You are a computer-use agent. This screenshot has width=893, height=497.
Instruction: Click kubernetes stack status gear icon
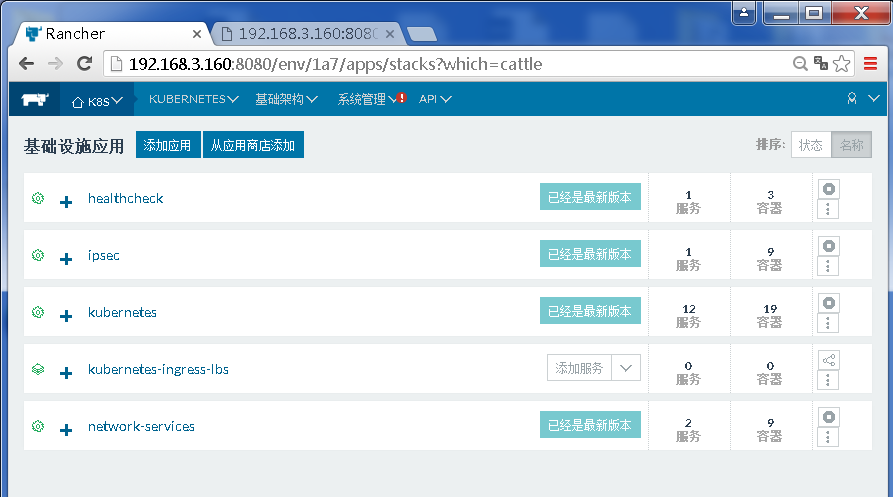point(38,312)
